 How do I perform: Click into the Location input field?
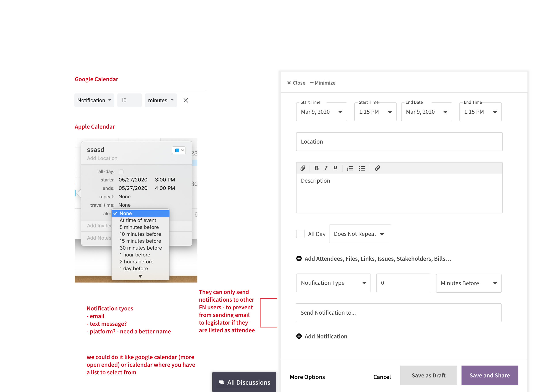[x=399, y=142]
